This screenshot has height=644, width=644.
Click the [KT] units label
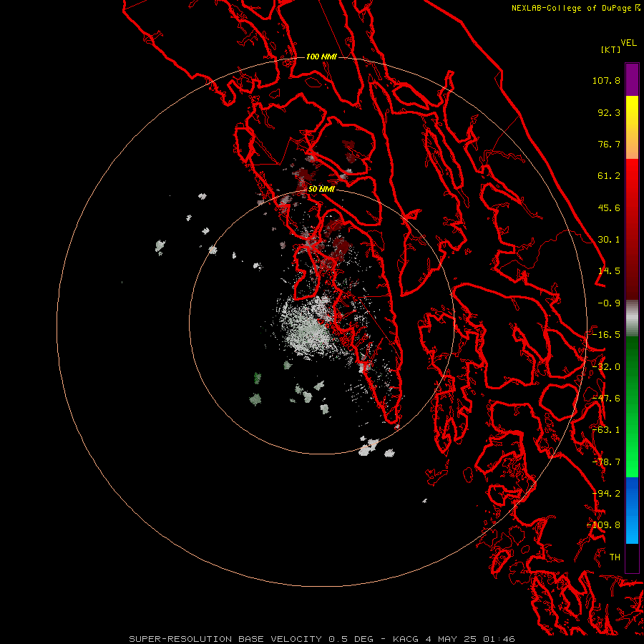point(611,49)
